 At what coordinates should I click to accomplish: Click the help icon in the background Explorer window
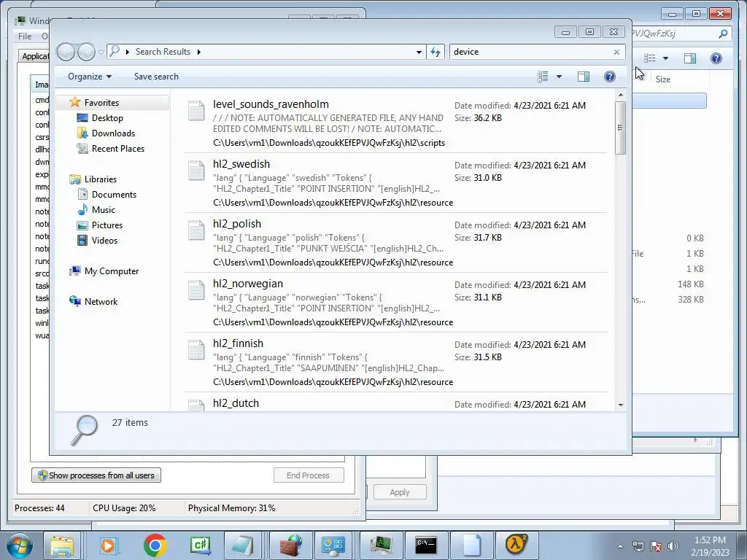pos(716,58)
